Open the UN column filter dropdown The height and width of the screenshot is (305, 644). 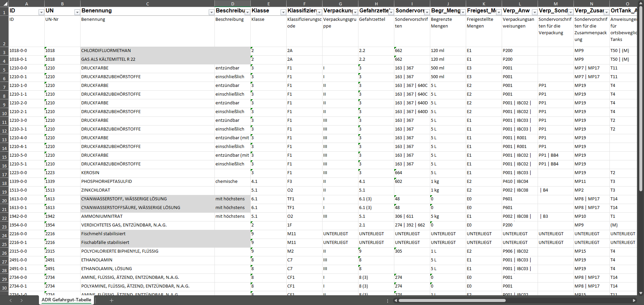click(77, 12)
